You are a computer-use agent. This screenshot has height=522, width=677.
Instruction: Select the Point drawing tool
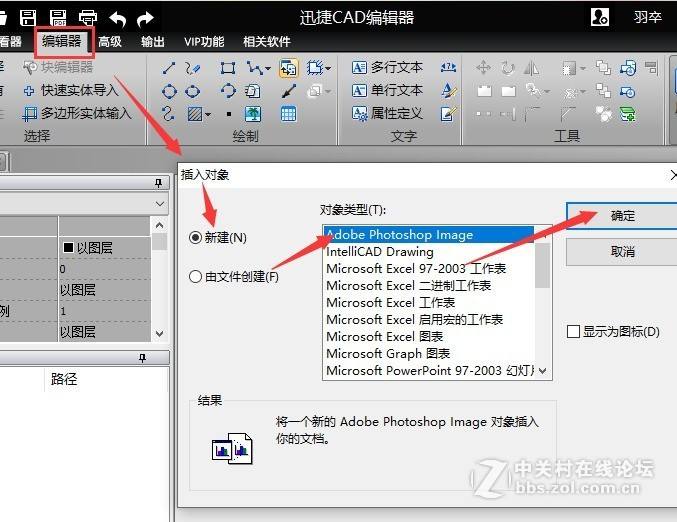(229, 114)
